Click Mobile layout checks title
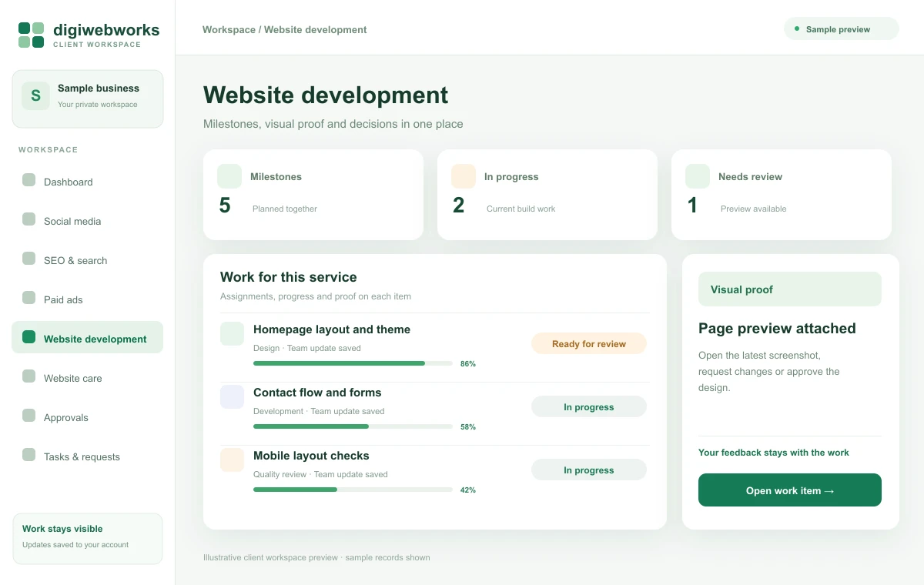The width and height of the screenshot is (924, 585). point(311,456)
